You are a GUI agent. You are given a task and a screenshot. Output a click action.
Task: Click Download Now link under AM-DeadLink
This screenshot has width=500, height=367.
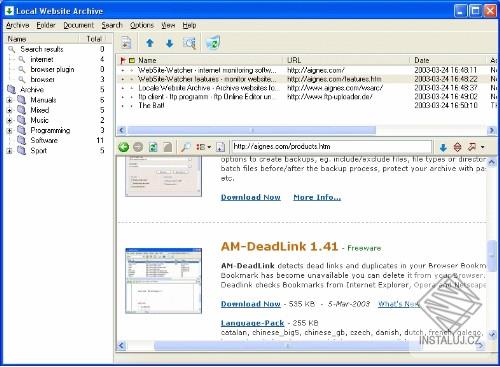tap(251, 304)
